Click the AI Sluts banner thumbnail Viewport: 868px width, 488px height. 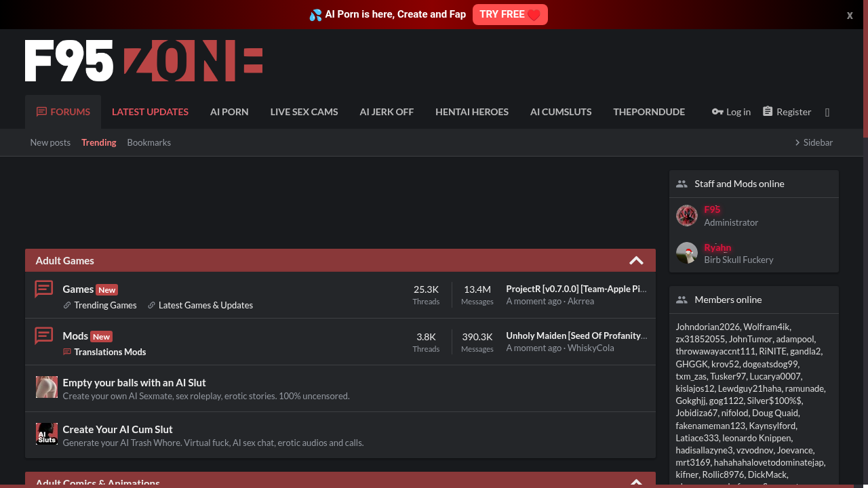(x=47, y=434)
